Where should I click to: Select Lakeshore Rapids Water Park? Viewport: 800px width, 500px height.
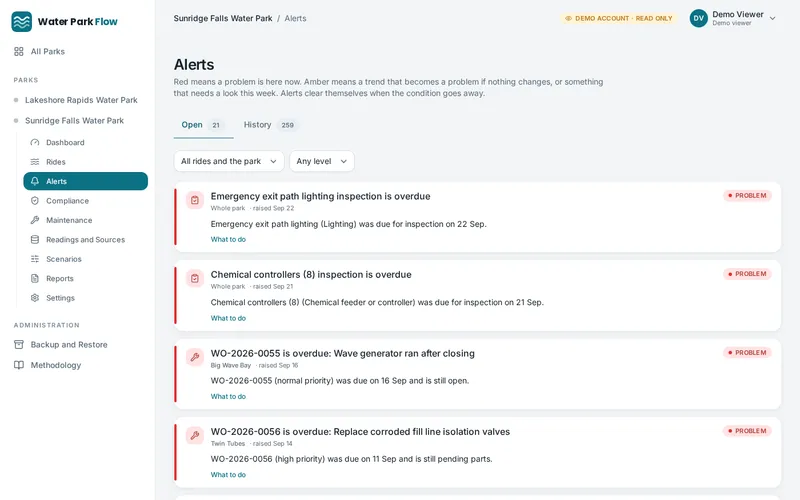tap(81, 100)
